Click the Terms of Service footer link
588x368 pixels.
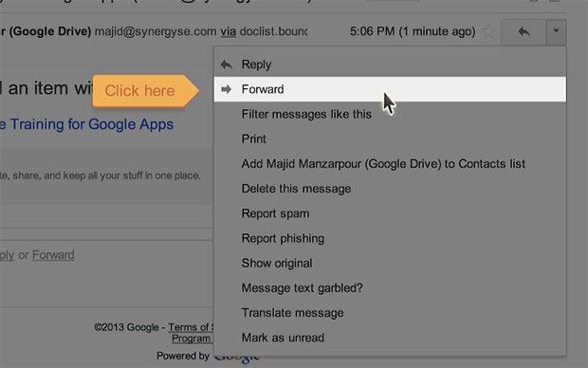[191, 327]
